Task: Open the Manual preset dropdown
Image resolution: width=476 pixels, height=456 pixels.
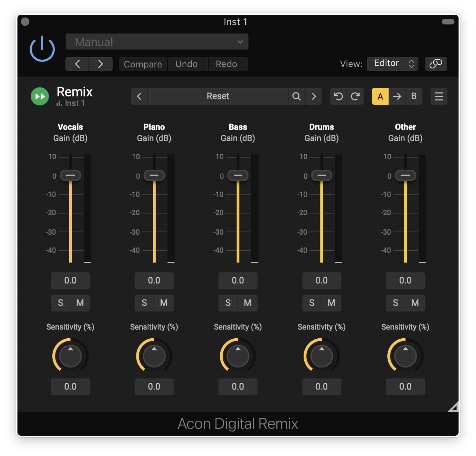Action: pos(157,42)
